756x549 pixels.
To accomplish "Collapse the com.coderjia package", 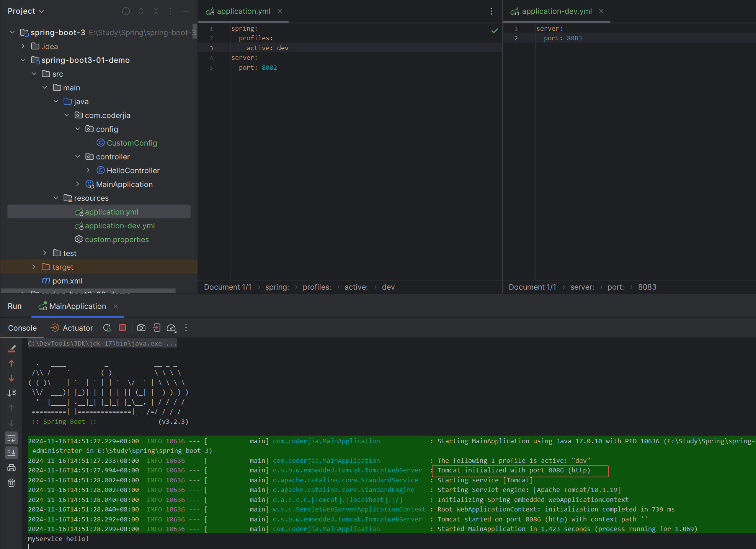I will click(x=67, y=115).
